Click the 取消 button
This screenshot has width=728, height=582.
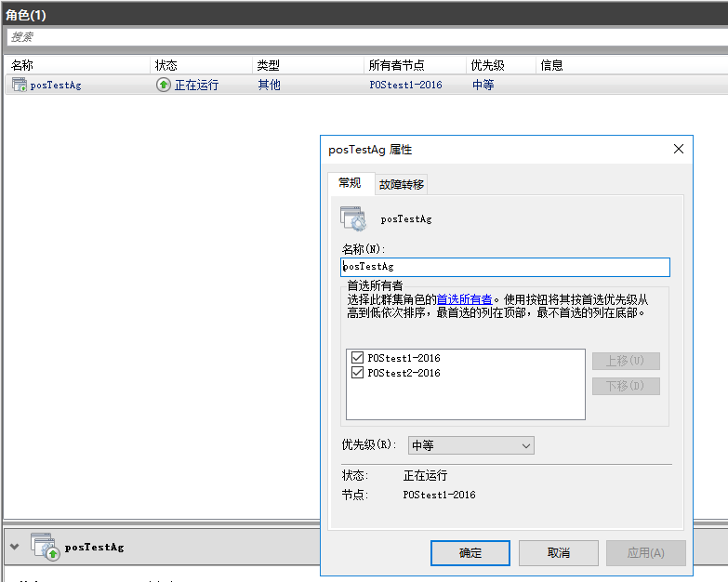click(x=558, y=553)
